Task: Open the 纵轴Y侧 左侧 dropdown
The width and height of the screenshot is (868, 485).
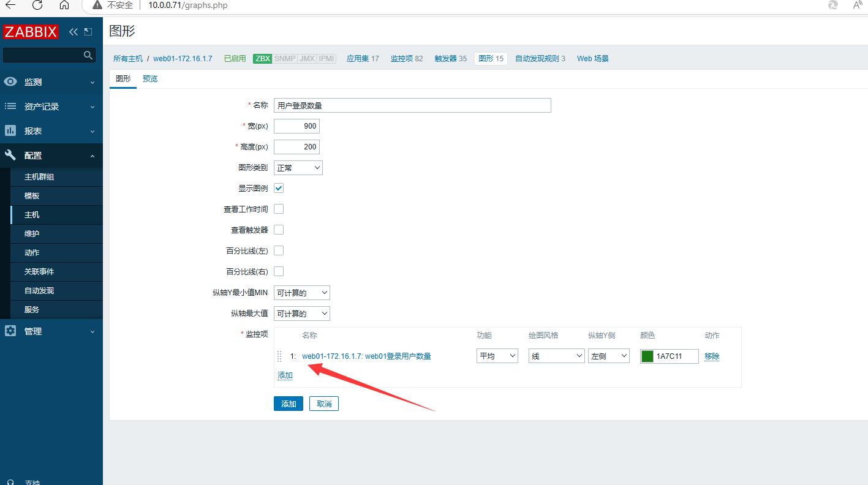Action: click(x=609, y=356)
